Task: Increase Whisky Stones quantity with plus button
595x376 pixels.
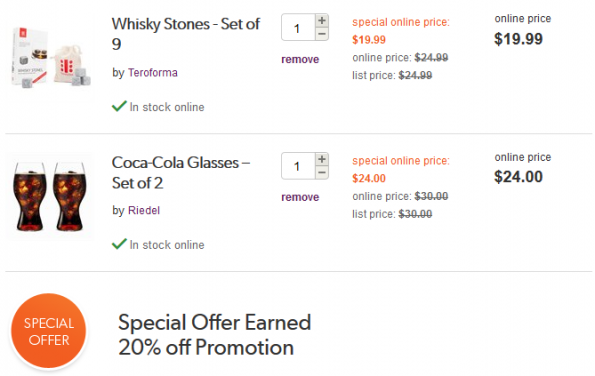Action: (322, 20)
